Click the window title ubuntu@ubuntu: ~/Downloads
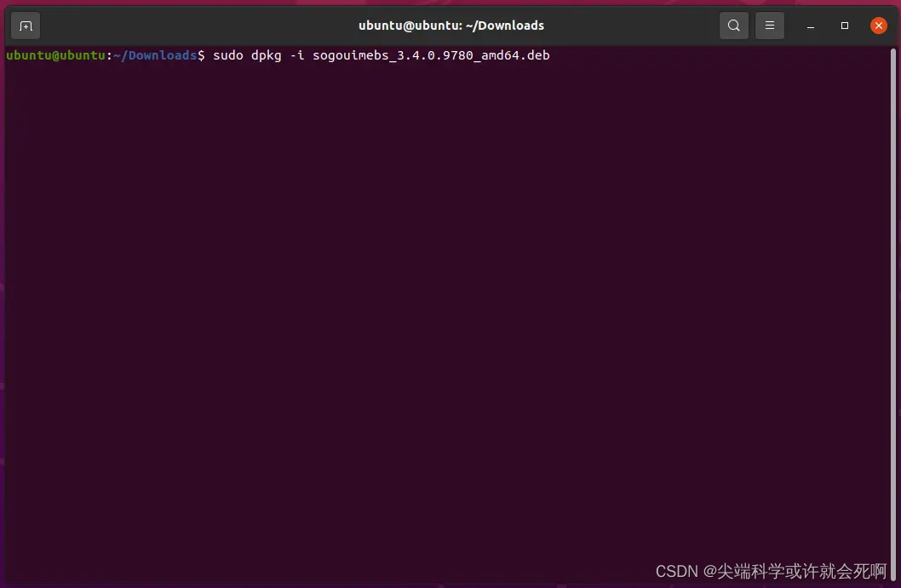 click(451, 26)
